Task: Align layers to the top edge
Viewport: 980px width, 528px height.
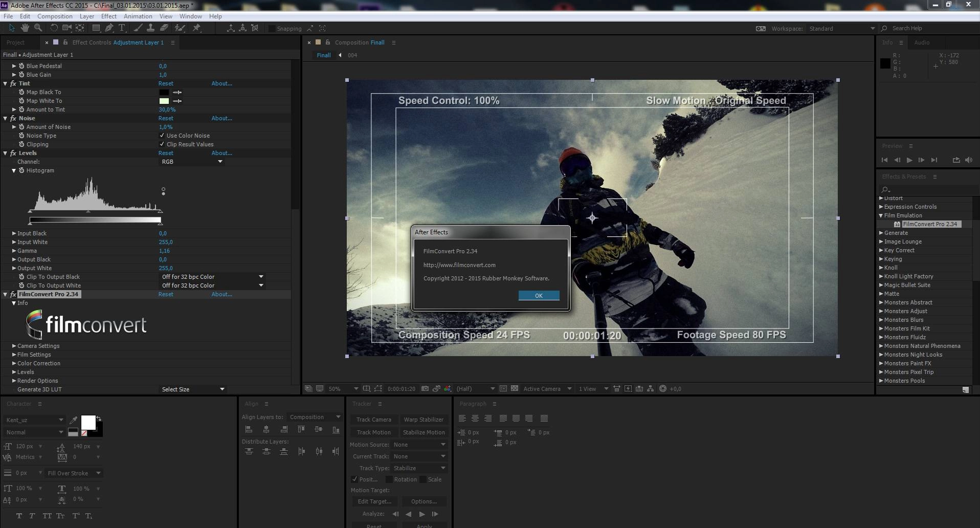Action: (301, 430)
